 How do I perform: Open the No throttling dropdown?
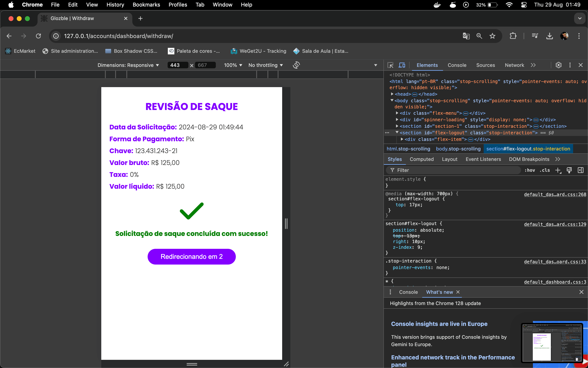(x=266, y=65)
